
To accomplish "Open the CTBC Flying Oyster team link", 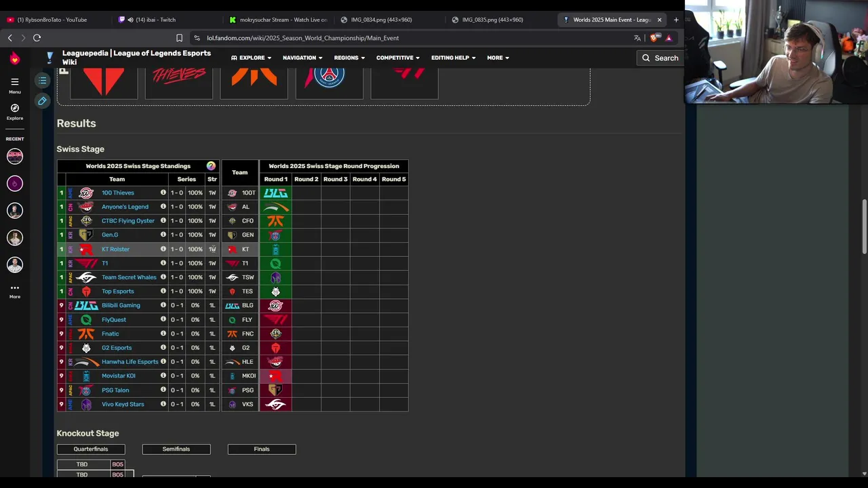I will 128,221.
